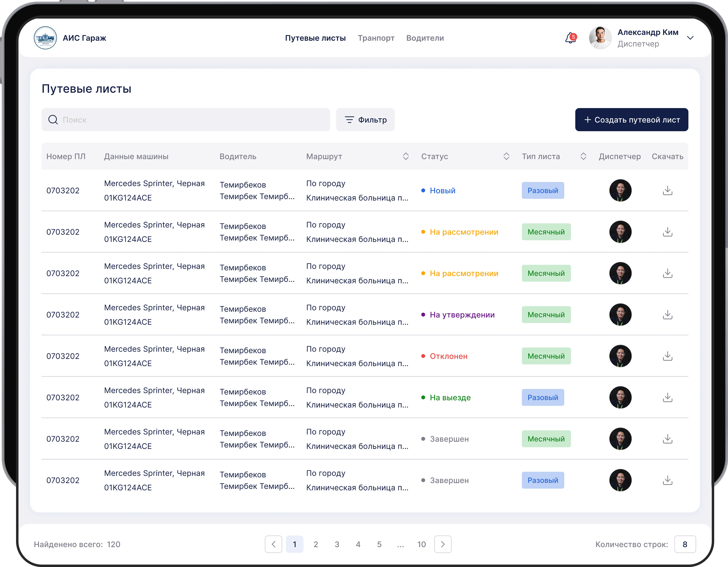Download the waybill with status Отклонен
Viewport: 728px width, 567px height.
pyautogui.click(x=667, y=356)
